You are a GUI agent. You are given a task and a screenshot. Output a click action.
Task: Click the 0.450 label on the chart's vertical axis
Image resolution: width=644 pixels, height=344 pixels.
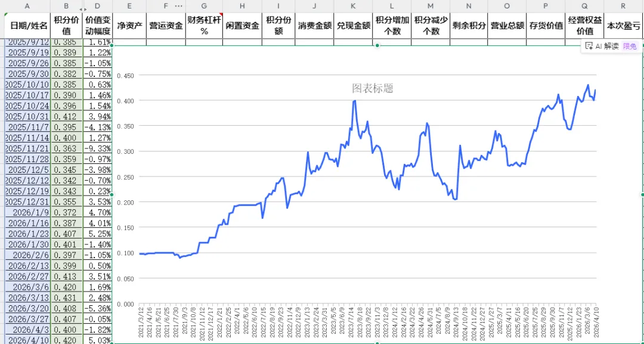point(126,75)
